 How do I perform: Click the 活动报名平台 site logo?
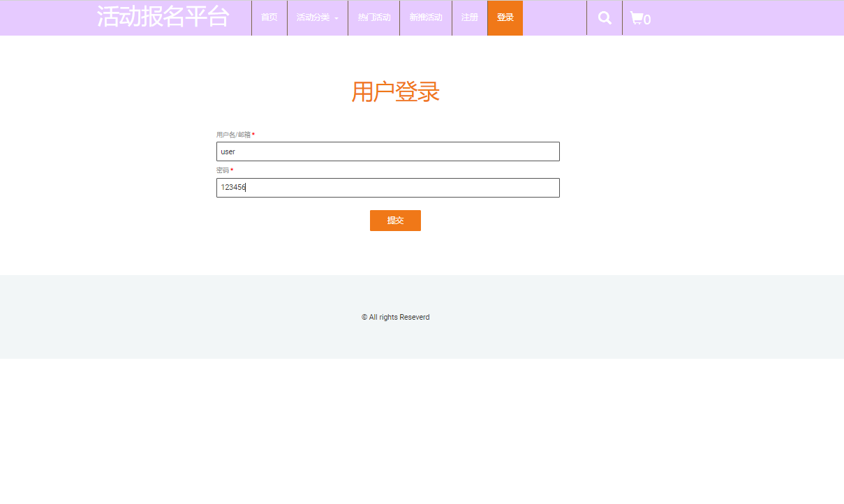(164, 16)
